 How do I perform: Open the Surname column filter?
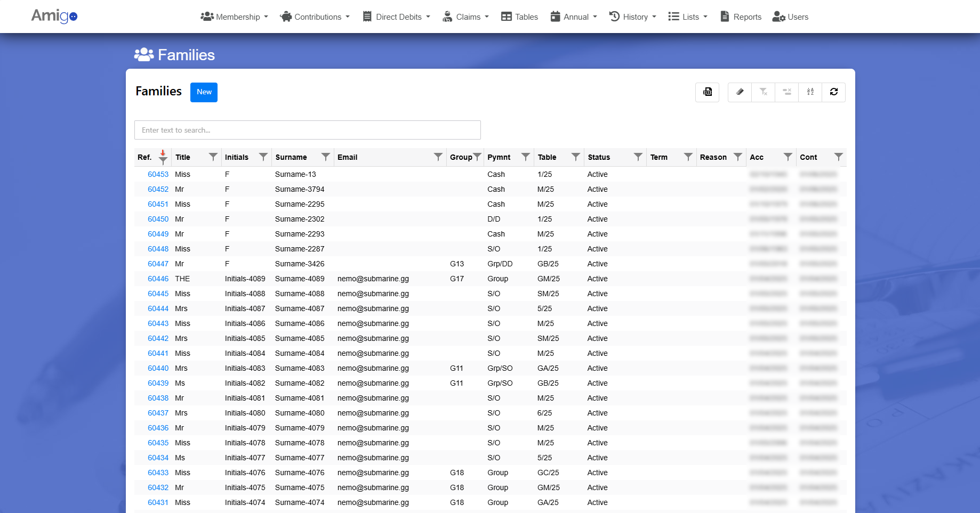[x=325, y=157]
